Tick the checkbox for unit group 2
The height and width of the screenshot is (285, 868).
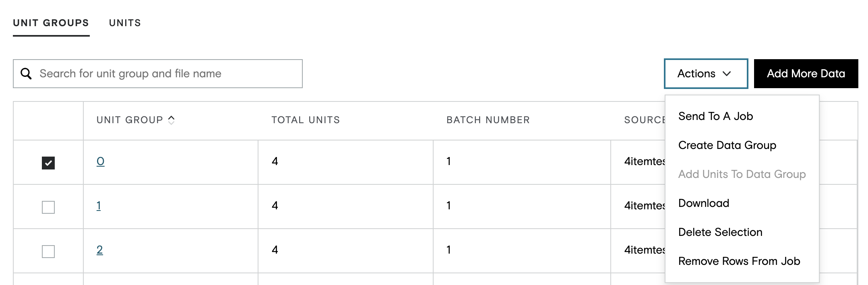click(x=48, y=252)
